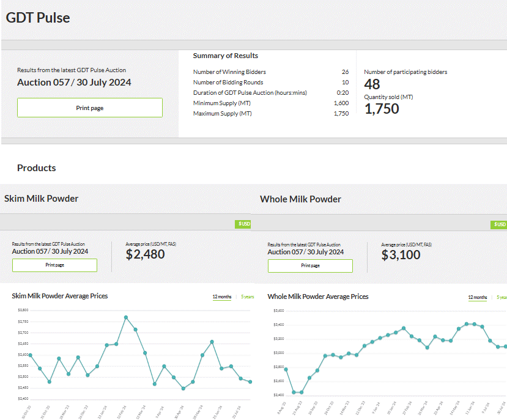This screenshot has height=420, width=507.
Task: Click the 'Skim Milk Powder Average Prices' chart title
Action: coord(60,296)
